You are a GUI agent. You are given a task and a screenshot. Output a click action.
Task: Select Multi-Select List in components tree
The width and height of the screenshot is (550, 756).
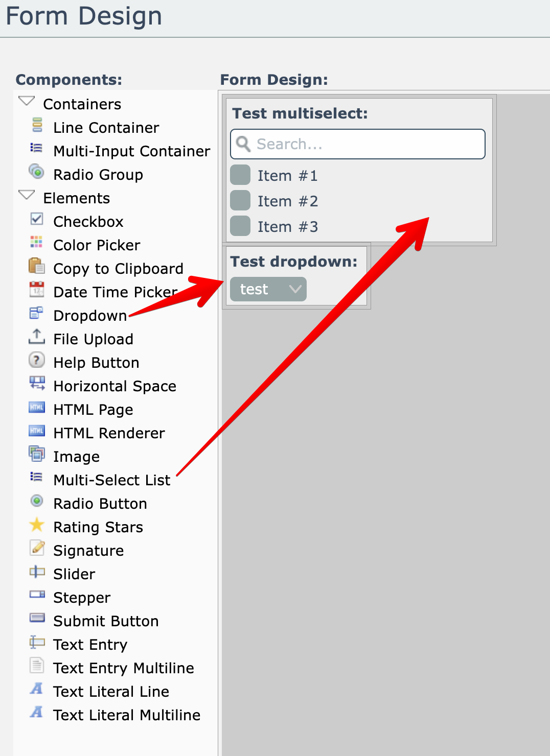[112, 480]
